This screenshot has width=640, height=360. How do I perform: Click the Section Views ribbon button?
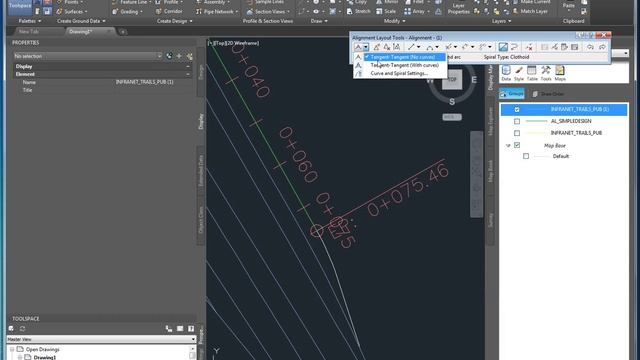tap(269, 12)
